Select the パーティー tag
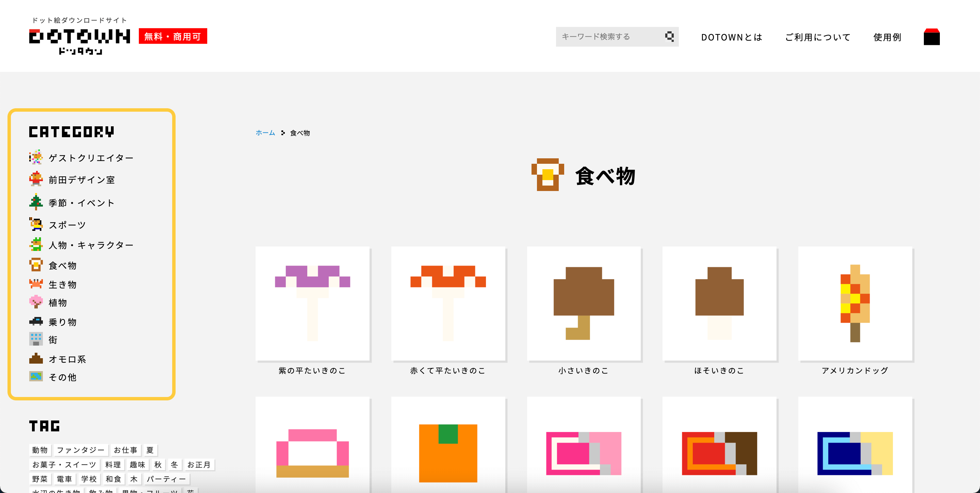 (x=167, y=479)
